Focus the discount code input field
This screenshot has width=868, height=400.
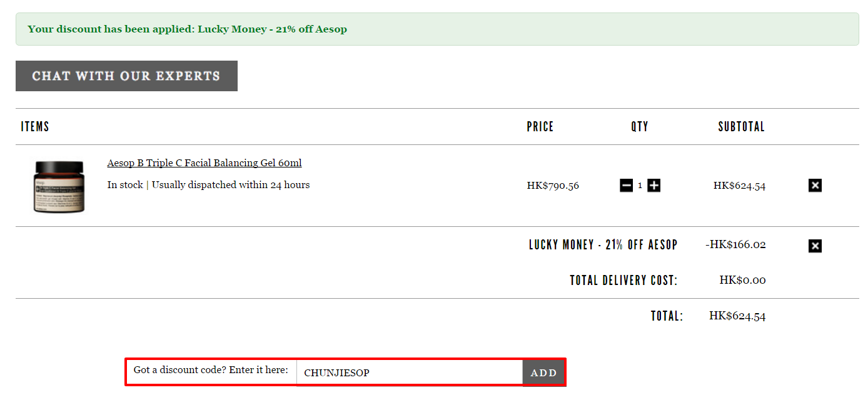pos(410,372)
